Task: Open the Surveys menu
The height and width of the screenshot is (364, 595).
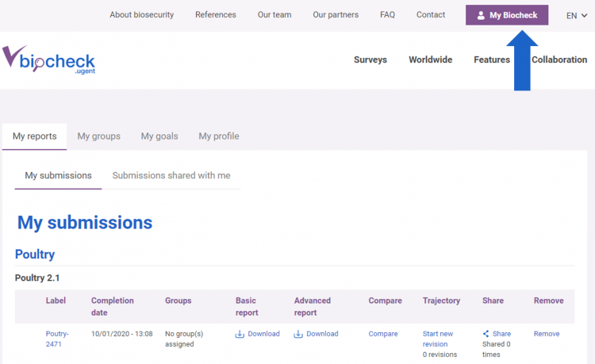Action: click(x=370, y=59)
